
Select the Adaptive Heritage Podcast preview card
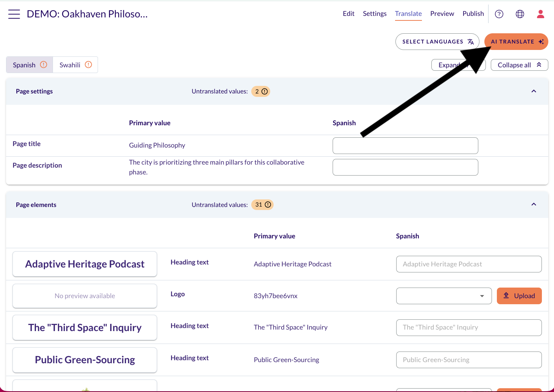85,264
